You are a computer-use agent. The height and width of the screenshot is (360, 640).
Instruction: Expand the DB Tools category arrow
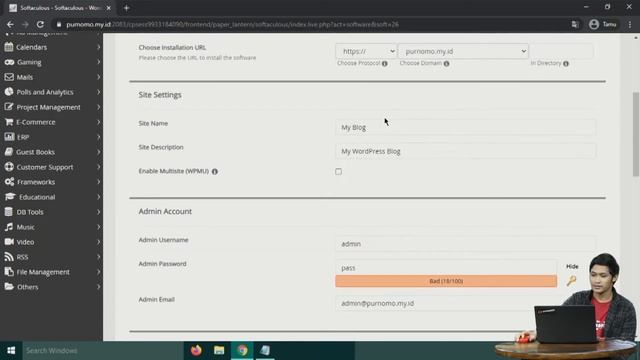(x=98, y=212)
